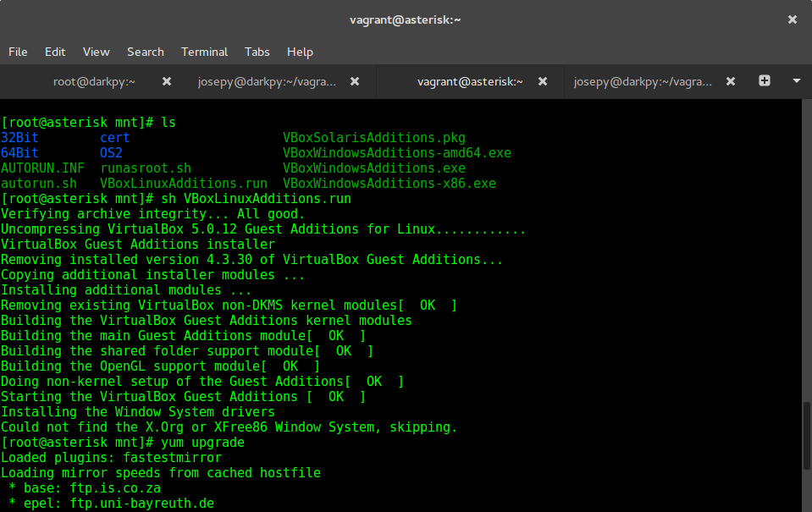Click the 'Building the shared folder support module' line
The height and width of the screenshot is (512, 812).
point(187,351)
